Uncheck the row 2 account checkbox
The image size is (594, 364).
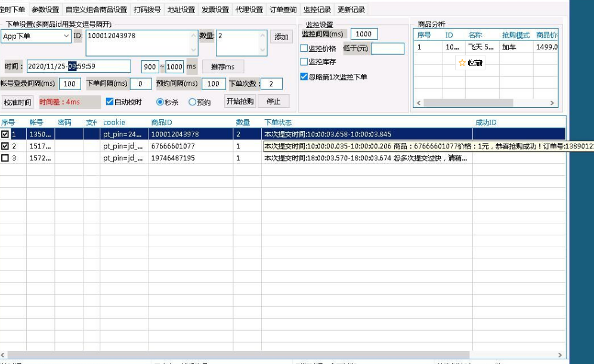pos(5,146)
